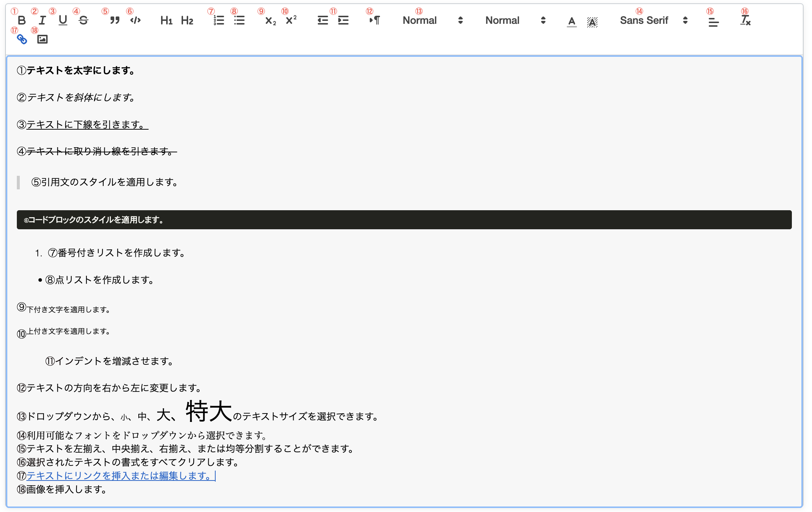
Task: Click the italic line ②テキストを斜体にします
Action: click(x=76, y=97)
